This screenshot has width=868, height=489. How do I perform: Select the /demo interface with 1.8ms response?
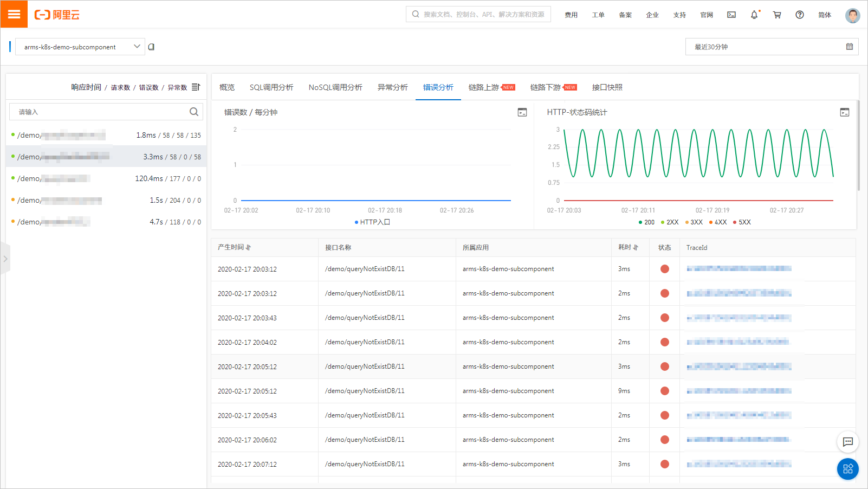tap(106, 135)
